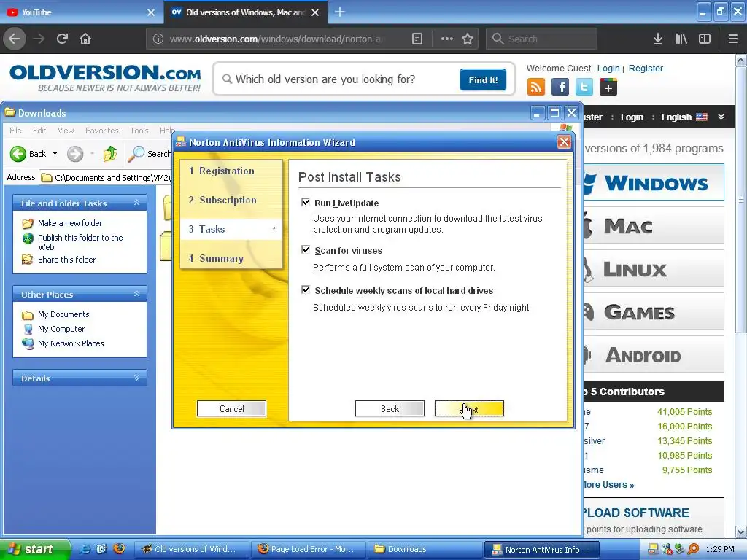Image resolution: width=747 pixels, height=560 pixels.
Task: Click the old version search box
Action: coord(341,79)
